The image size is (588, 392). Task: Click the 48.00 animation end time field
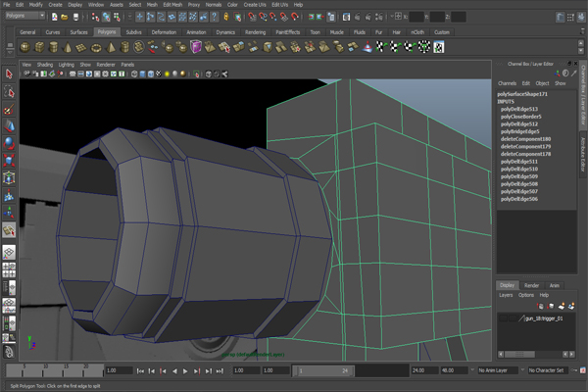[454, 370]
